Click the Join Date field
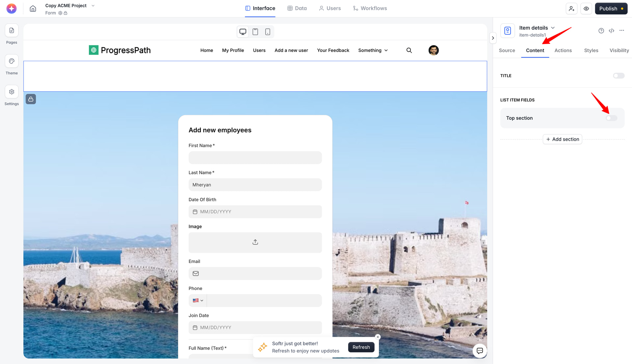This screenshot has height=364, width=632. click(x=255, y=328)
